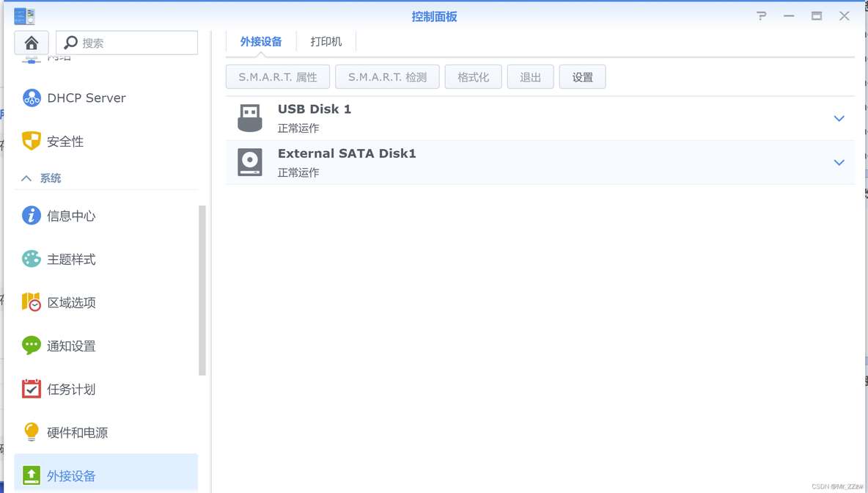
Task: Click the sidebar vertical scrollbar
Action: (x=202, y=291)
